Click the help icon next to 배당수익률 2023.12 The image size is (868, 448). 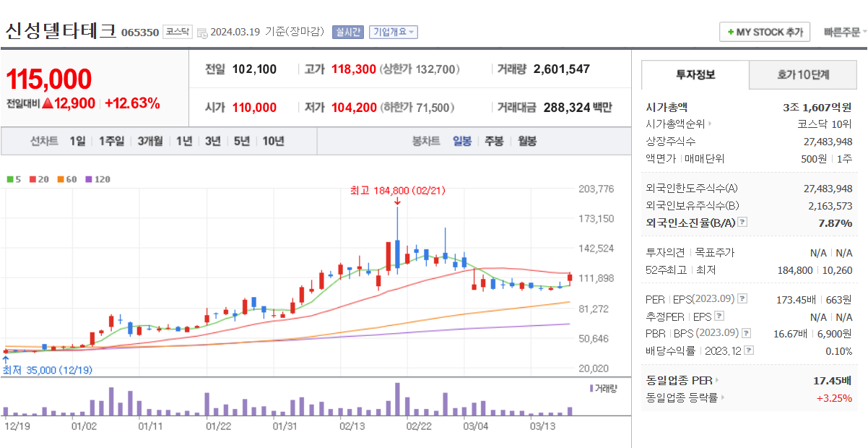coord(749,351)
